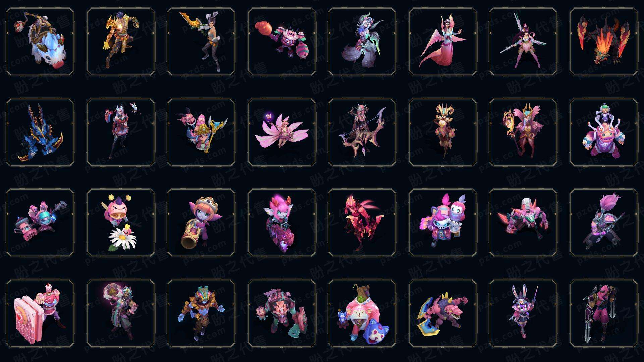Choose the blue-skinned tribal masked character
This screenshot has height=362, width=644.
[x=201, y=313]
